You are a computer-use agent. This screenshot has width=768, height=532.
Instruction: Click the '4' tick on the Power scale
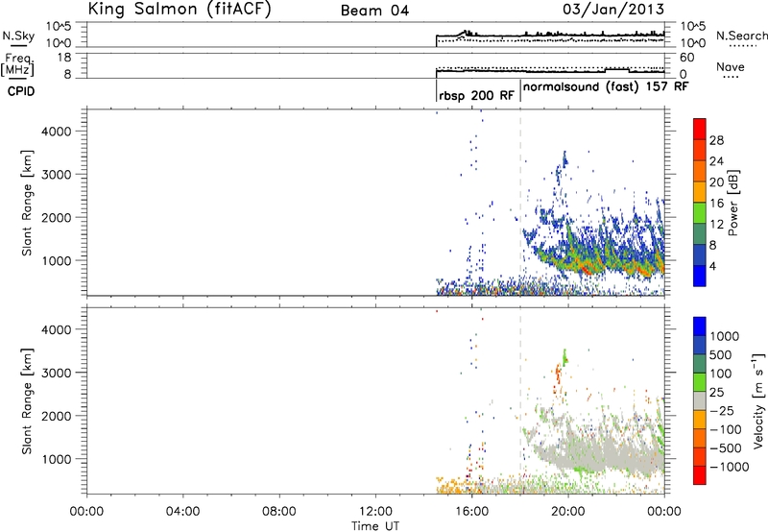point(712,266)
